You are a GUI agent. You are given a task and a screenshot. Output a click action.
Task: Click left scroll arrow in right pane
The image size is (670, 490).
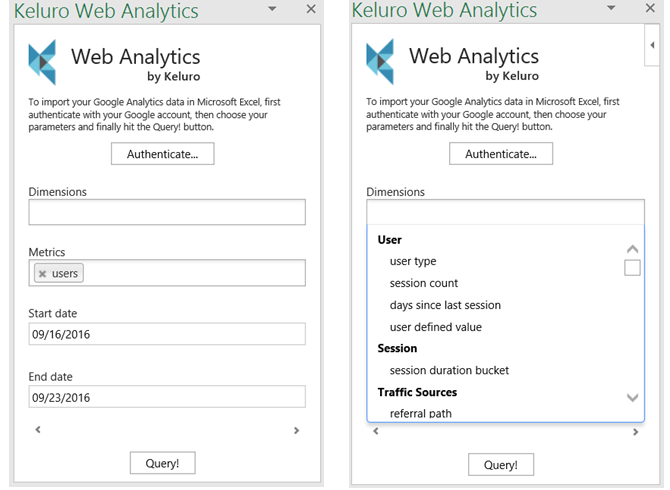click(376, 431)
